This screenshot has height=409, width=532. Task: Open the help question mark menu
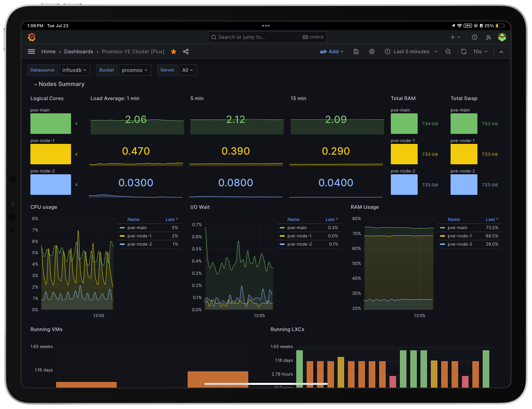tap(475, 37)
